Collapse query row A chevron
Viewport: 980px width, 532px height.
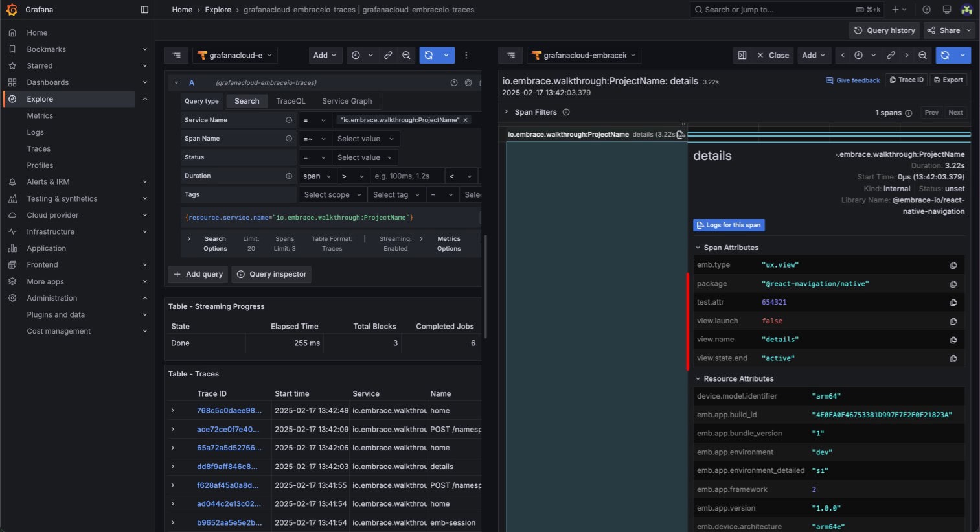(176, 83)
